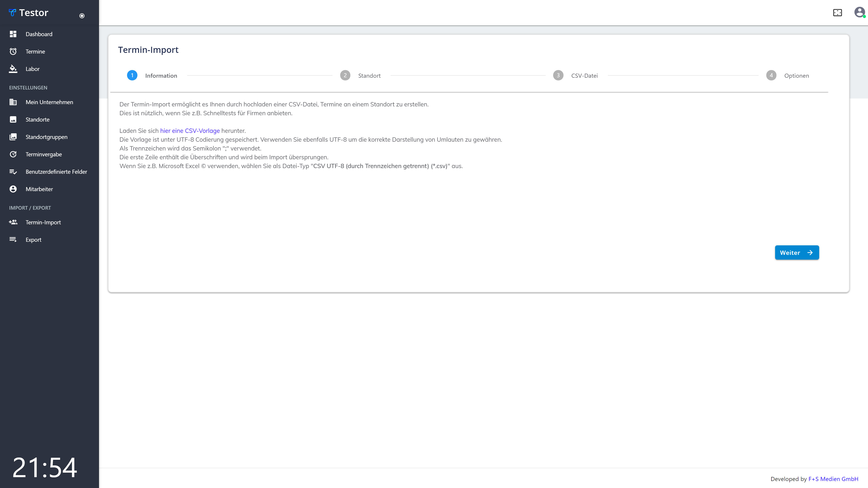Click the Termin-Import add group icon
Image resolution: width=868 pixels, height=488 pixels.
coord(13,222)
